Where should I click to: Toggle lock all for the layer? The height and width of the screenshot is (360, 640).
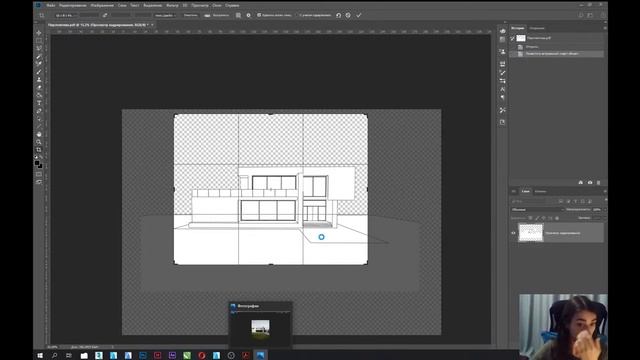(557, 218)
